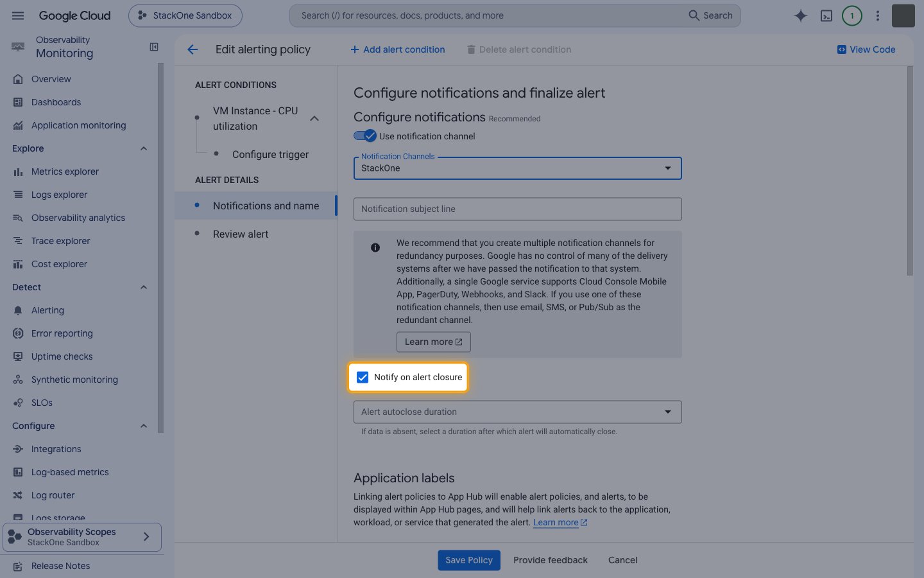Click the Log router icon

click(18, 495)
